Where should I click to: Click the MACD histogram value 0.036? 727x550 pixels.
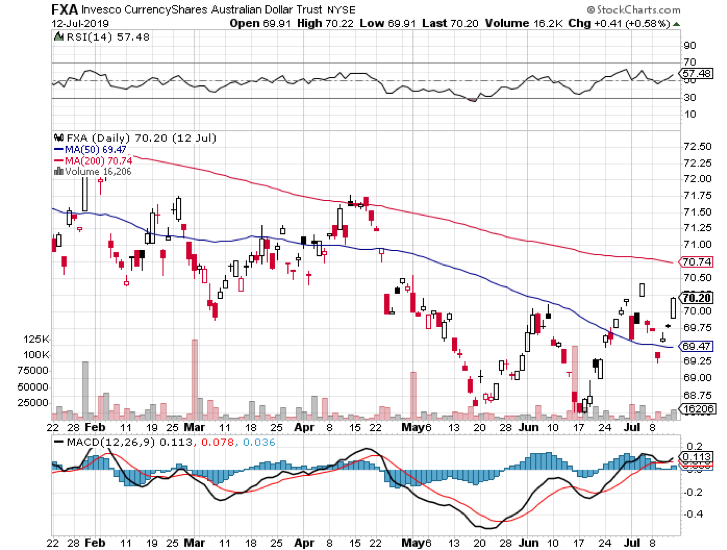pyautogui.click(x=259, y=442)
